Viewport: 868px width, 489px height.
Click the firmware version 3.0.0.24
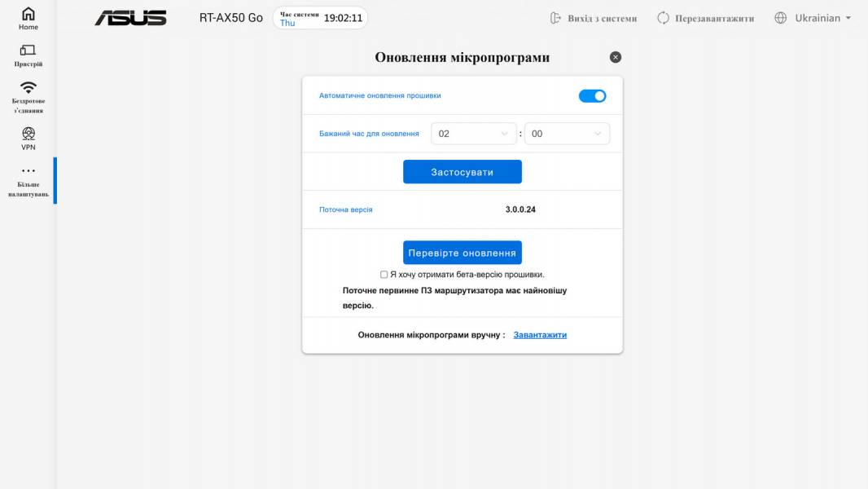click(520, 209)
